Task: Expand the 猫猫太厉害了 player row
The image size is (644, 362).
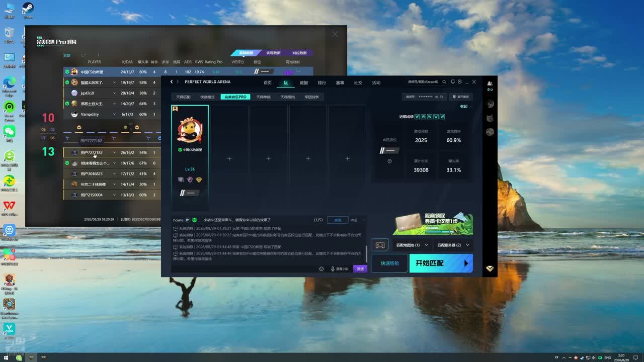Action: pos(114,82)
